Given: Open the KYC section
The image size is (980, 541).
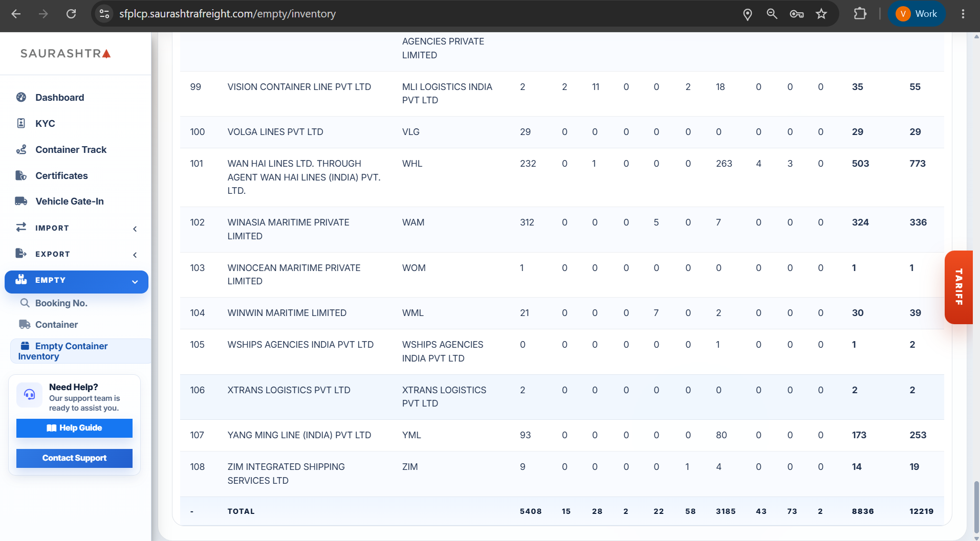Looking at the screenshot, I should point(45,124).
